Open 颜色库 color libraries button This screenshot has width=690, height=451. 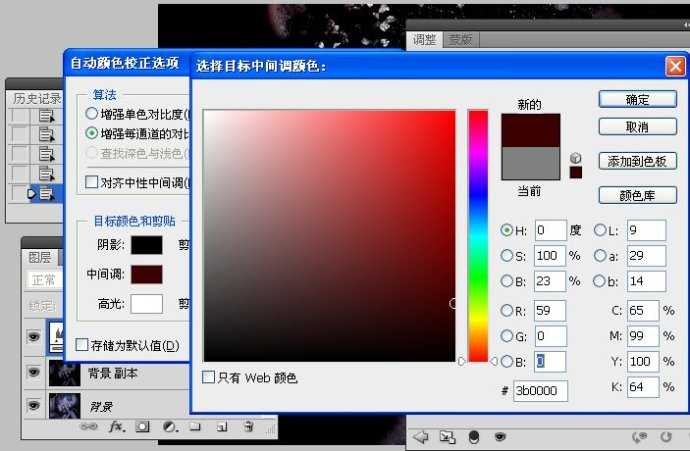[638, 195]
